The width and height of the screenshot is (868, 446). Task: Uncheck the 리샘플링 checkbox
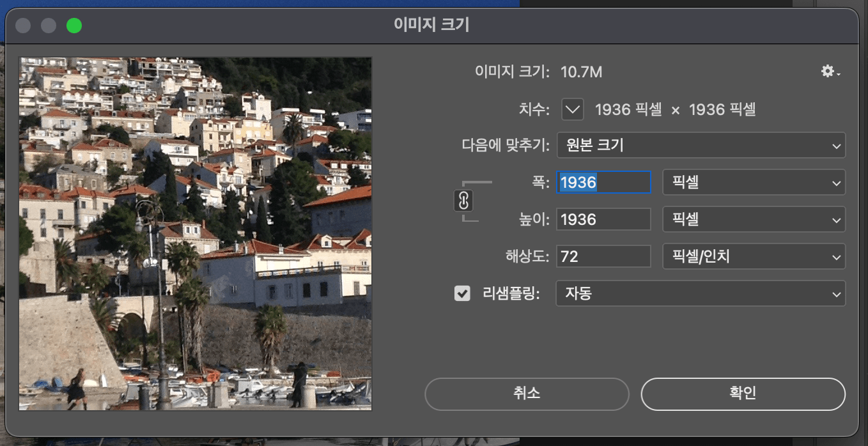[462, 293]
